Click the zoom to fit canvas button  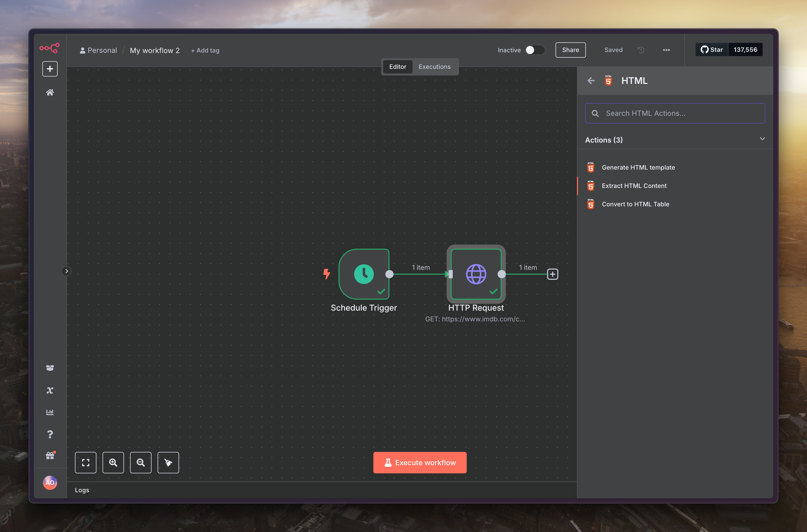pyautogui.click(x=85, y=462)
